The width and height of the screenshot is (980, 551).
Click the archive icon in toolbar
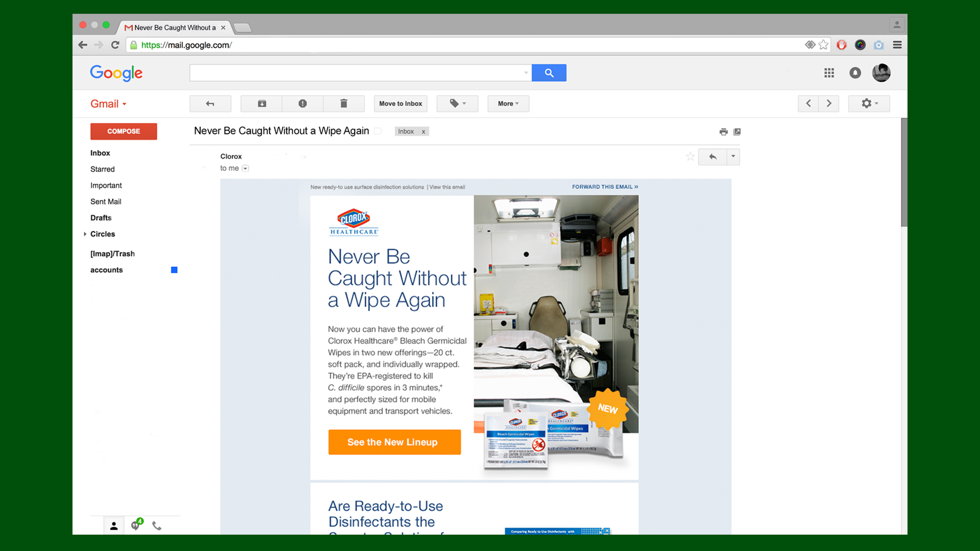pos(262,104)
